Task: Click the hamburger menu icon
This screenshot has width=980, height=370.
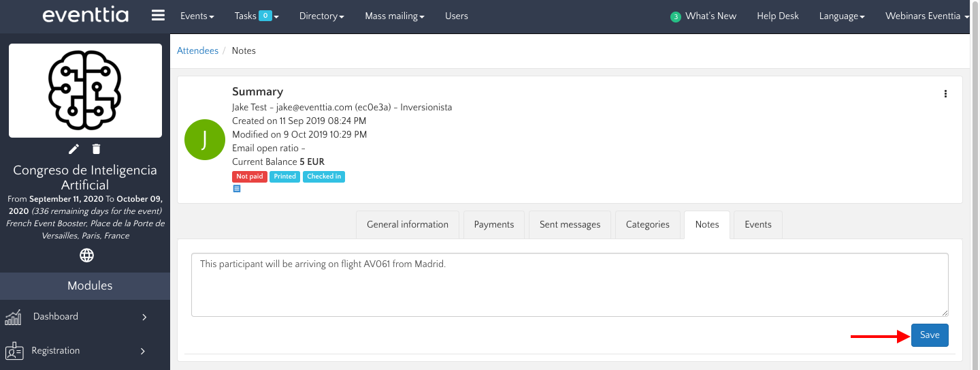Action: coord(158,16)
